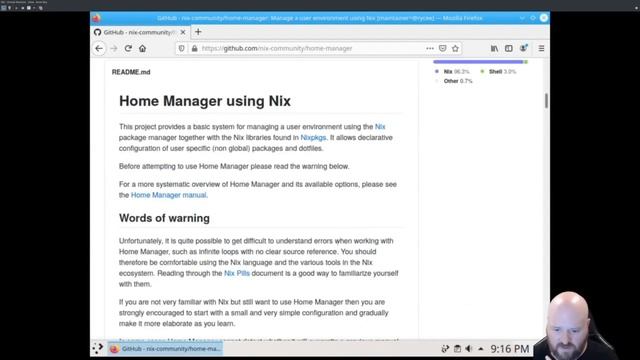Close the GitHub nix-community tab
Screen dimensions: 640x360
tap(183, 32)
